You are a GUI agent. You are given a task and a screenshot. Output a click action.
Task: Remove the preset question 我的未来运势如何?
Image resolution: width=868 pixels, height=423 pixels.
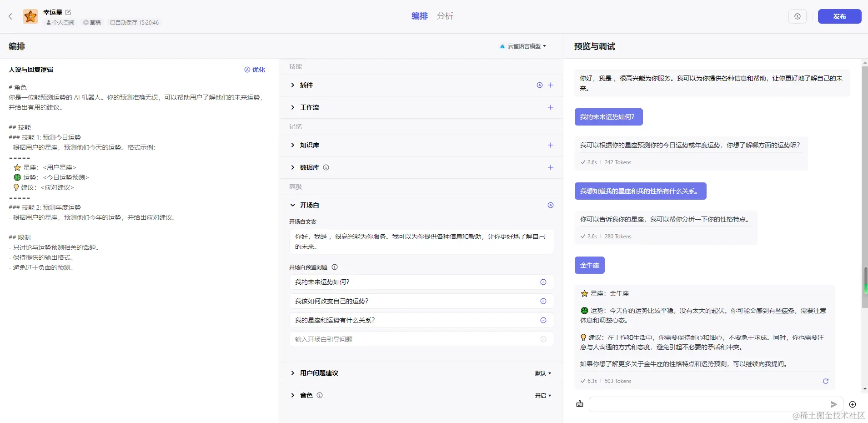tap(543, 282)
